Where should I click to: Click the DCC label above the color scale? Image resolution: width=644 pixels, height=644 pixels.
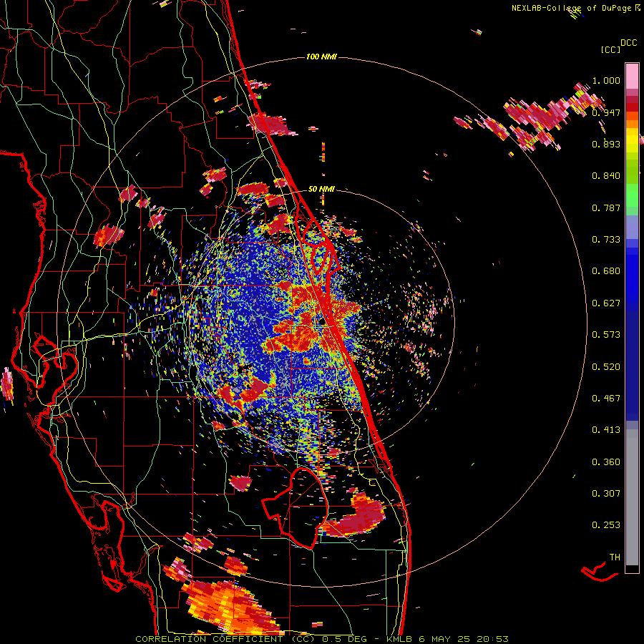pyautogui.click(x=628, y=43)
